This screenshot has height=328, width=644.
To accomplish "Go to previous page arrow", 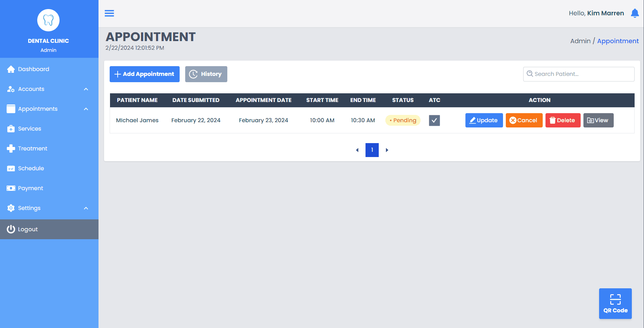I will click(x=357, y=150).
